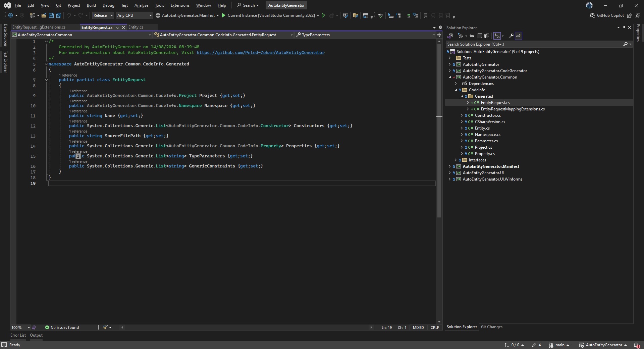Toggle Preview Selected Items in Solution Explorer
Viewport: 644px width, 349px height.
pyautogui.click(x=519, y=36)
